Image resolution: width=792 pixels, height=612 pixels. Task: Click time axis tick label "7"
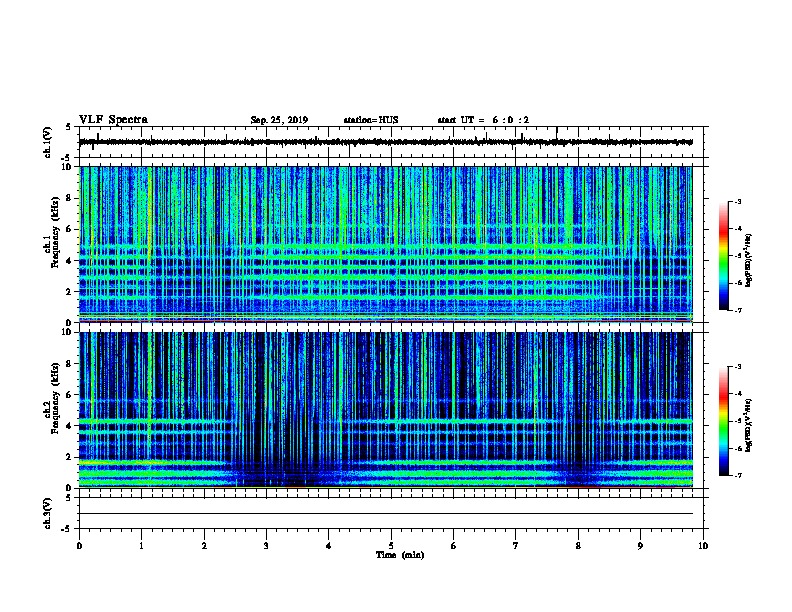tap(516, 546)
